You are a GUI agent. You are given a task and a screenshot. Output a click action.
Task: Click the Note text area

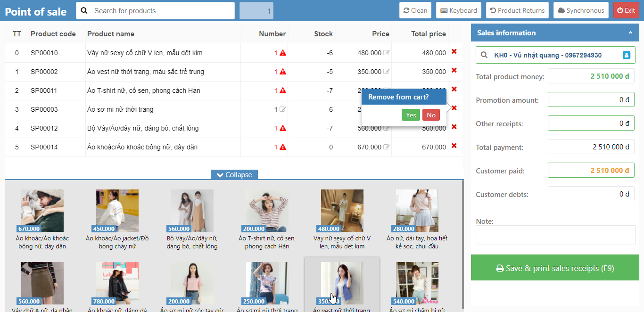(x=555, y=235)
